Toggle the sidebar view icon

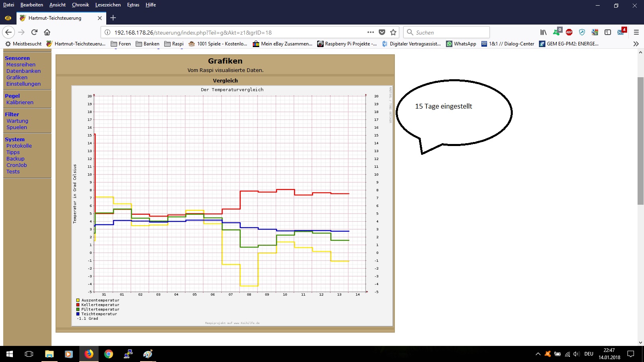click(x=608, y=32)
